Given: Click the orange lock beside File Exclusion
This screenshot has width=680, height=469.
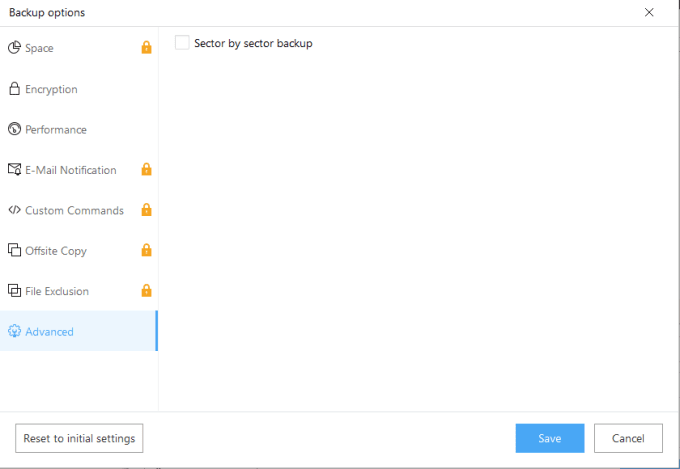Looking at the screenshot, I should [x=146, y=291].
